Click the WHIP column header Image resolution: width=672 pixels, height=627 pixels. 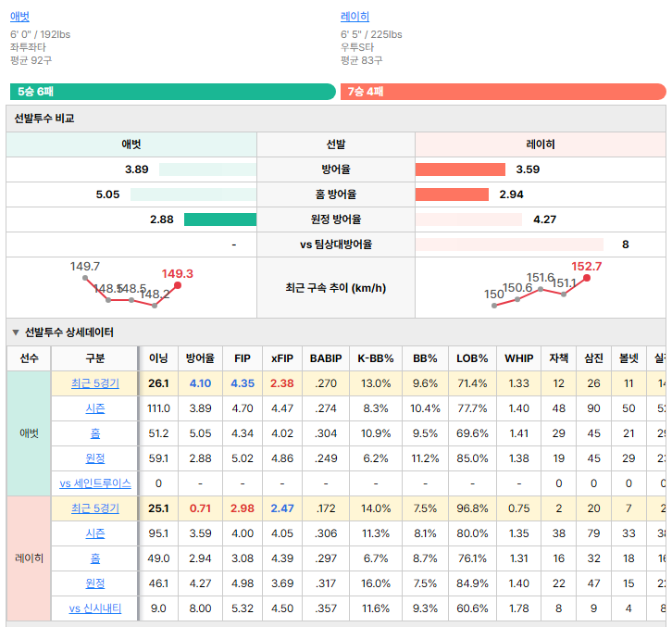pos(519,358)
